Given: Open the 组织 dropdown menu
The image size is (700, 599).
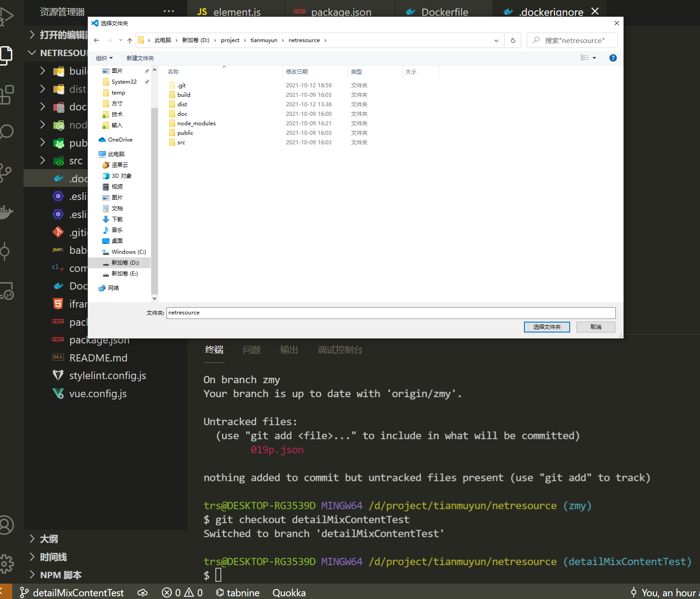Looking at the screenshot, I should tap(105, 58).
